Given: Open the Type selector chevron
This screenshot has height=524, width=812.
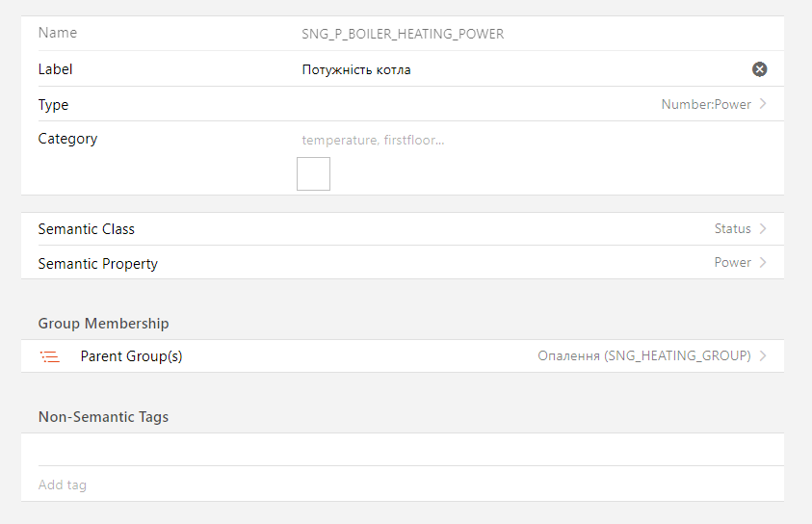Looking at the screenshot, I should pyautogui.click(x=763, y=104).
